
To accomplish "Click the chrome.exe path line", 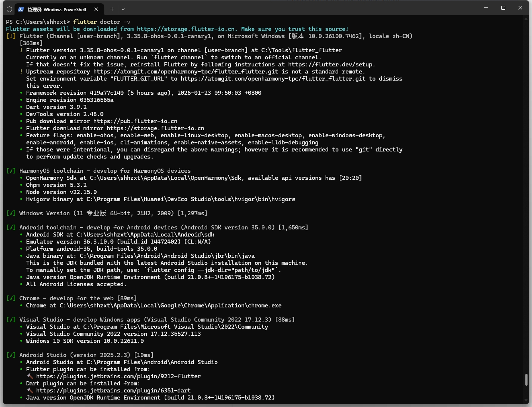I will 154,306.
